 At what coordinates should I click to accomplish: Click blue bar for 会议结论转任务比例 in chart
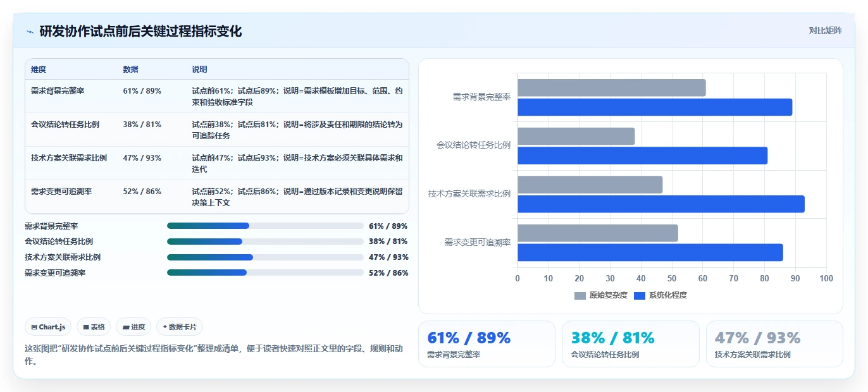[x=643, y=156]
